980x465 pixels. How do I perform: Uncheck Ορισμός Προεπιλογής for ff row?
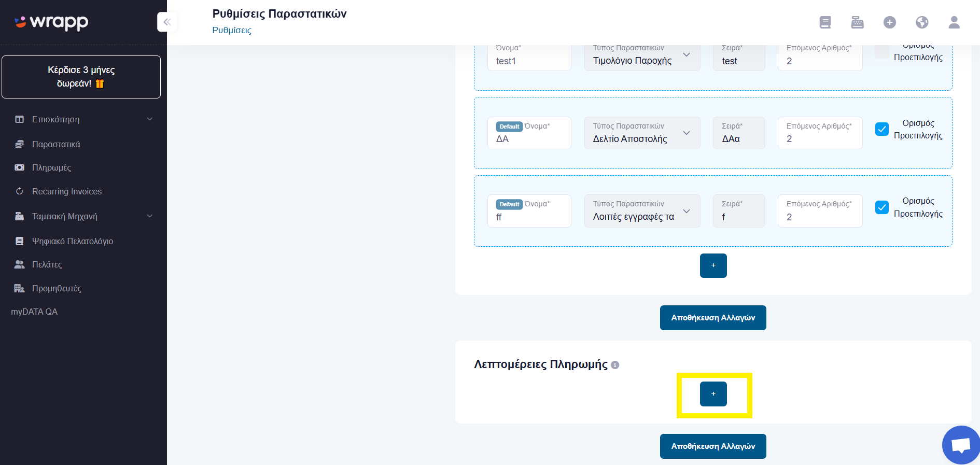(882, 207)
